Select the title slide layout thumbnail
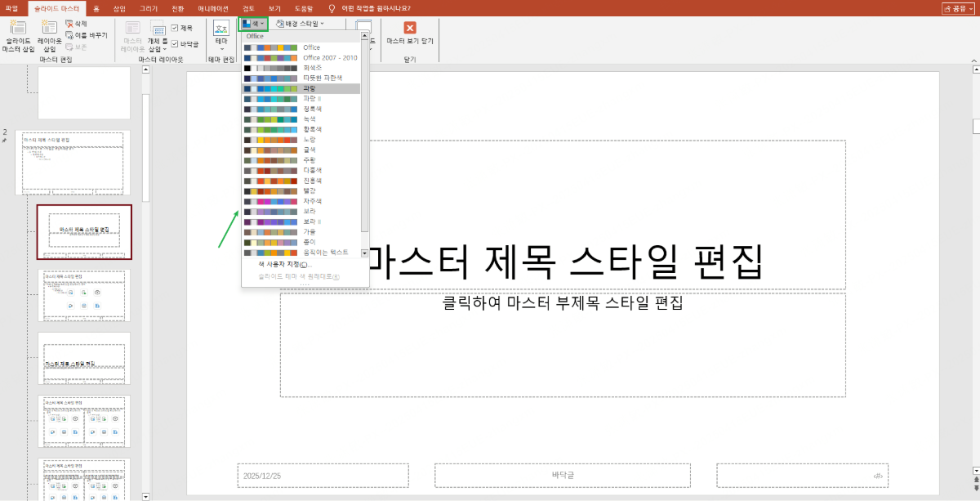The image size is (980, 501). pos(84,232)
